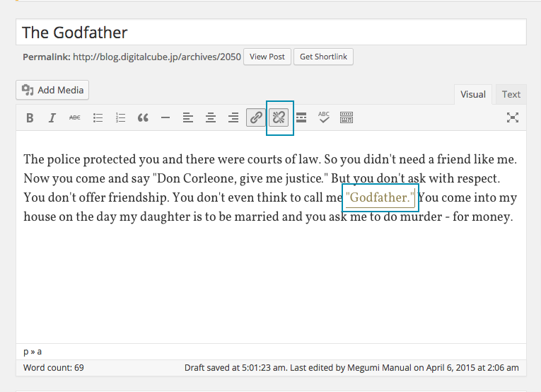Click the View Post button
The width and height of the screenshot is (541, 392).
tap(267, 57)
